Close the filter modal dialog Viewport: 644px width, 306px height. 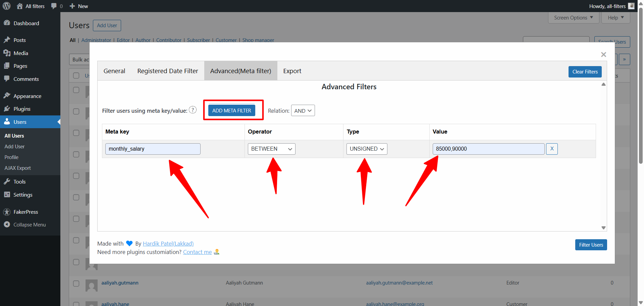click(603, 54)
